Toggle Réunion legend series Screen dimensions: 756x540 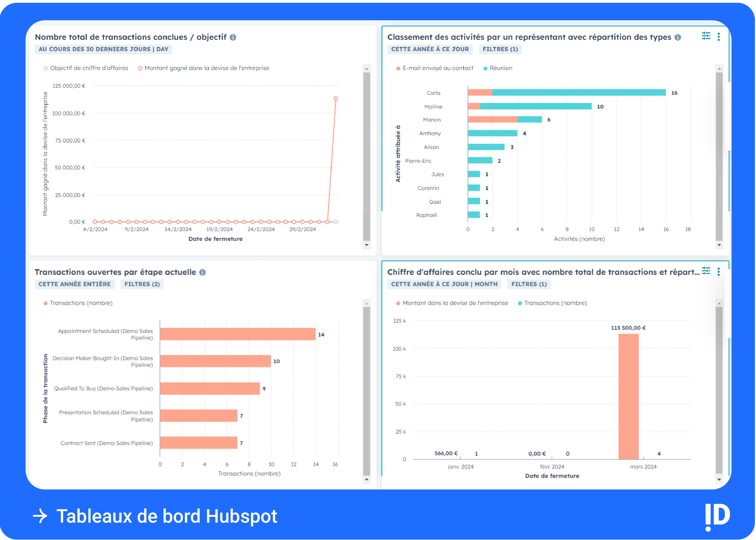tap(497, 68)
